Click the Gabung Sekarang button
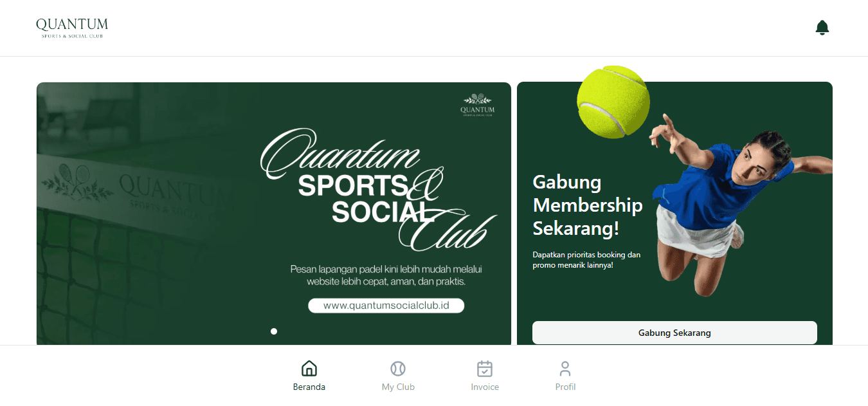The width and height of the screenshot is (868, 406). (x=674, y=333)
